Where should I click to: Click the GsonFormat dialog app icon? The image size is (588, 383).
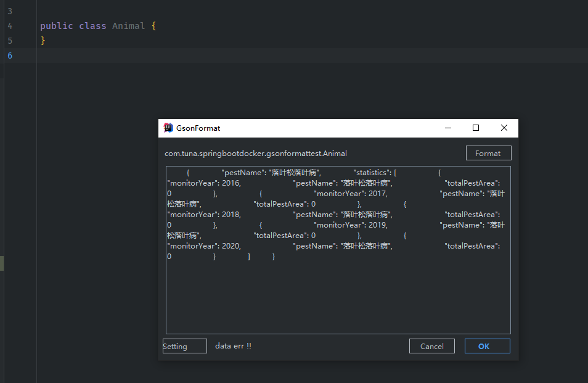point(168,128)
